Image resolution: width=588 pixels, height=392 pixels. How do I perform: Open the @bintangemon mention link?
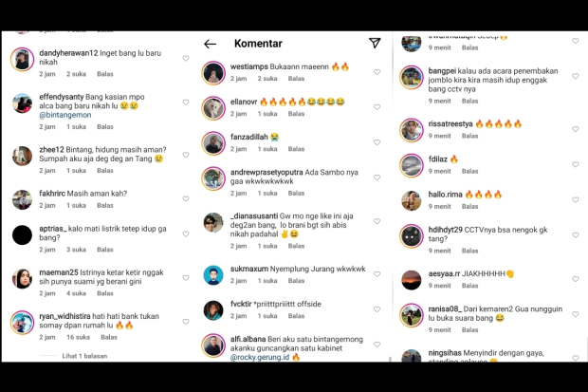pos(65,115)
